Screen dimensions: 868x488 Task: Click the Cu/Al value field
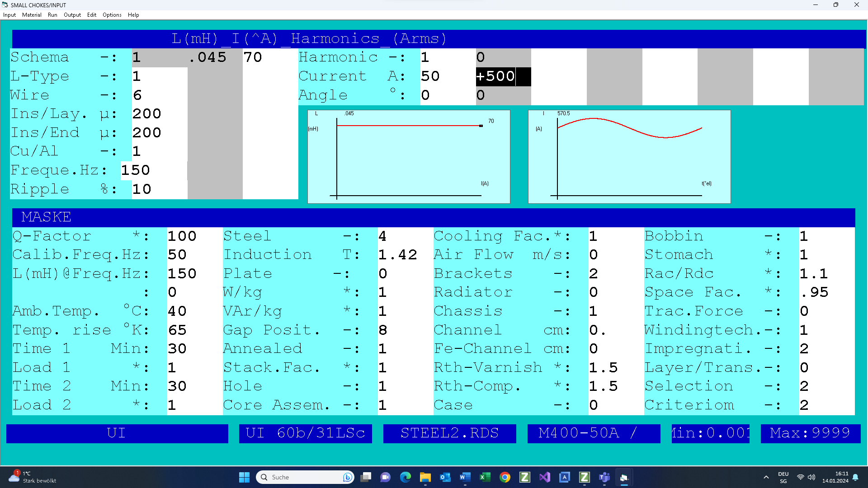(x=160, y=151)
